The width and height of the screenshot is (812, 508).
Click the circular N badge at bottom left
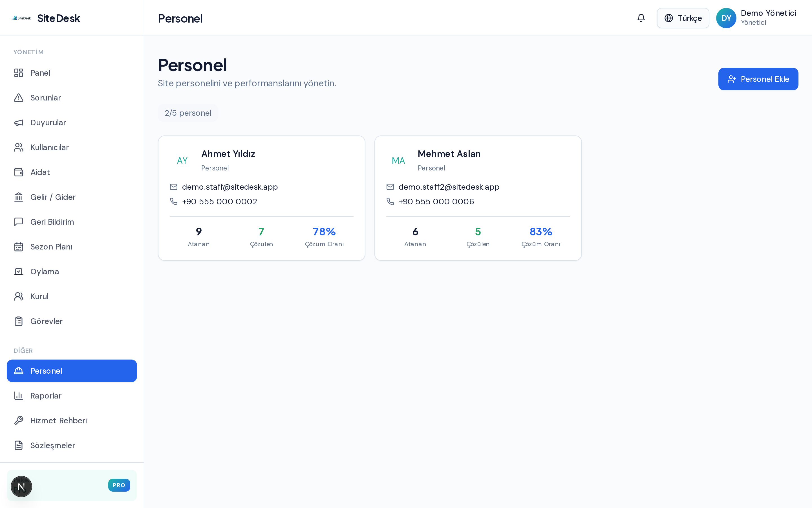[21, 487]
